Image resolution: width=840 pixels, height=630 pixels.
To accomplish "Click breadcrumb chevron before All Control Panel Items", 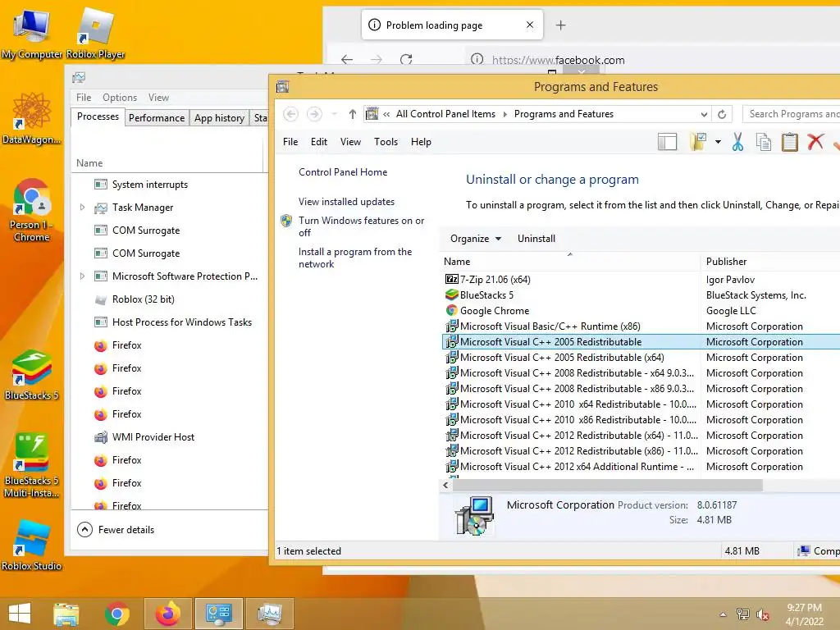I will pos(386,114).
